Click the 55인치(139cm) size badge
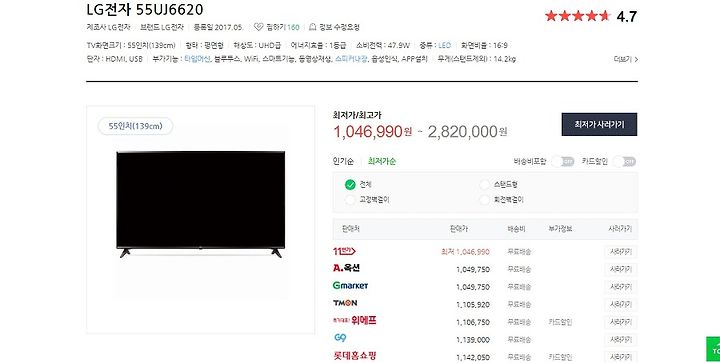The image size is (720, 363). [x=135, y=126]
